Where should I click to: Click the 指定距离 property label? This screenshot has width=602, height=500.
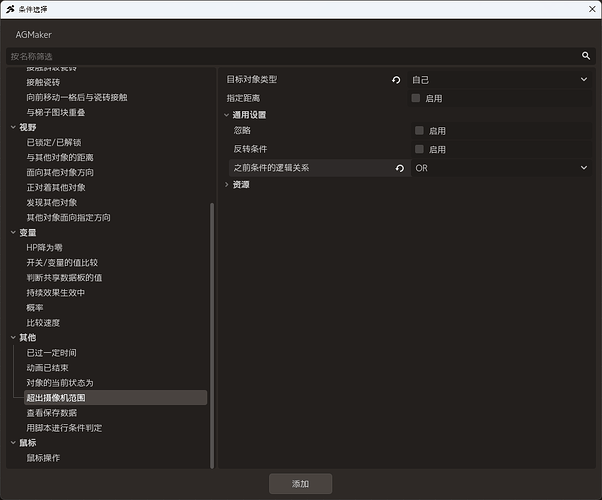[243, 98]
